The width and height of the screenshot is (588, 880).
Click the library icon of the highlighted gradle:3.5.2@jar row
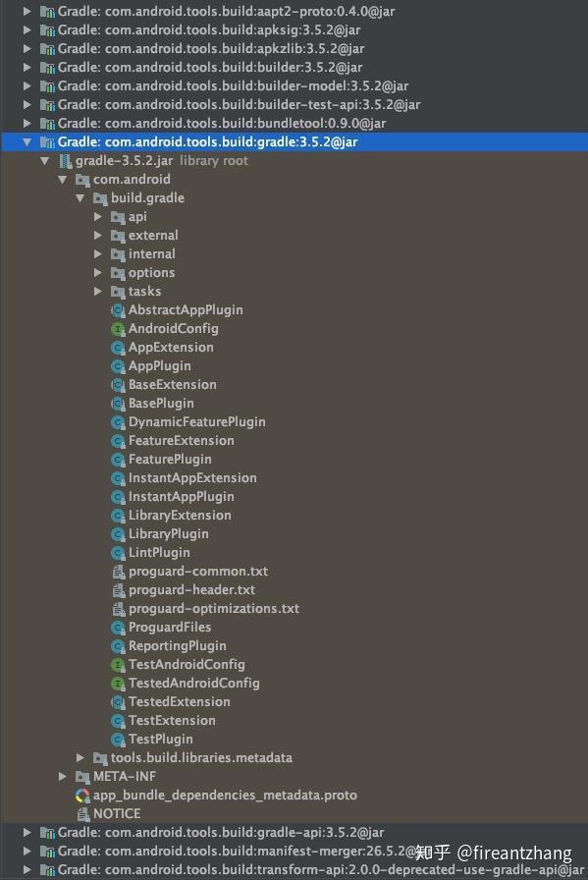click(48, 142)
